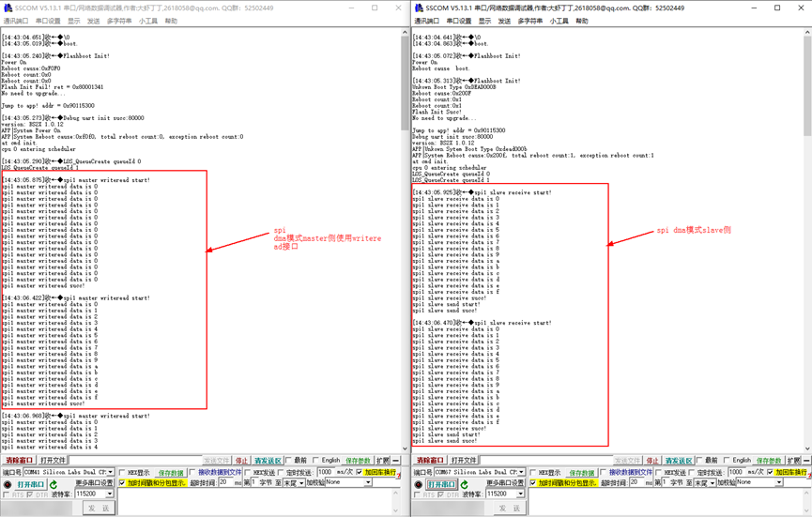Click the SSCOM app icon in left title bar
The width and height of the screenshot is (812, 517).
(x=8, y=8)
